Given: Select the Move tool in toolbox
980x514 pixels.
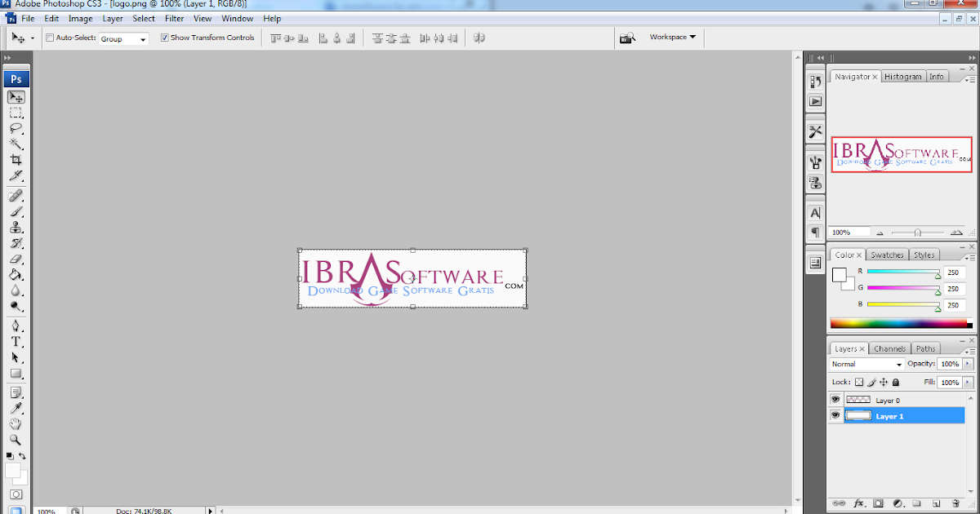Looking at the screenshot, I should click(16, 97).
